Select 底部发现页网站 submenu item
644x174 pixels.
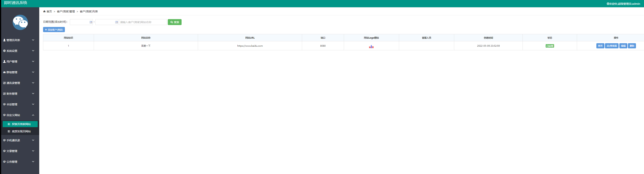[x=21, y=132]
